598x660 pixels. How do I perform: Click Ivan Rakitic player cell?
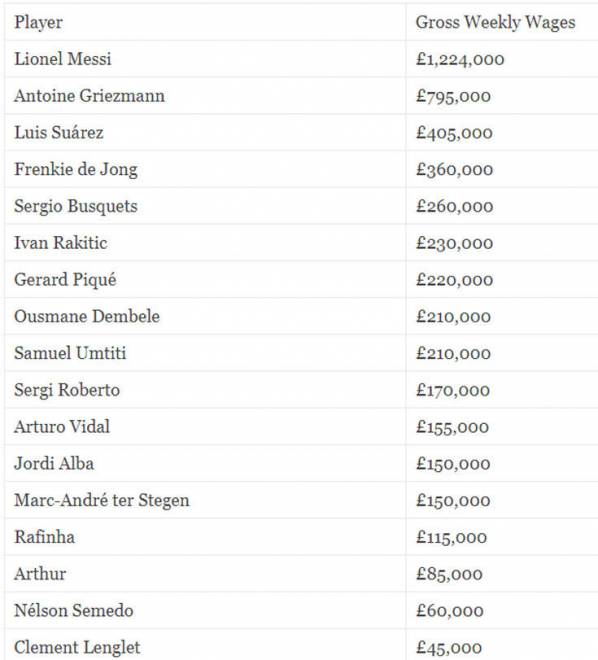tap(61, 243)
